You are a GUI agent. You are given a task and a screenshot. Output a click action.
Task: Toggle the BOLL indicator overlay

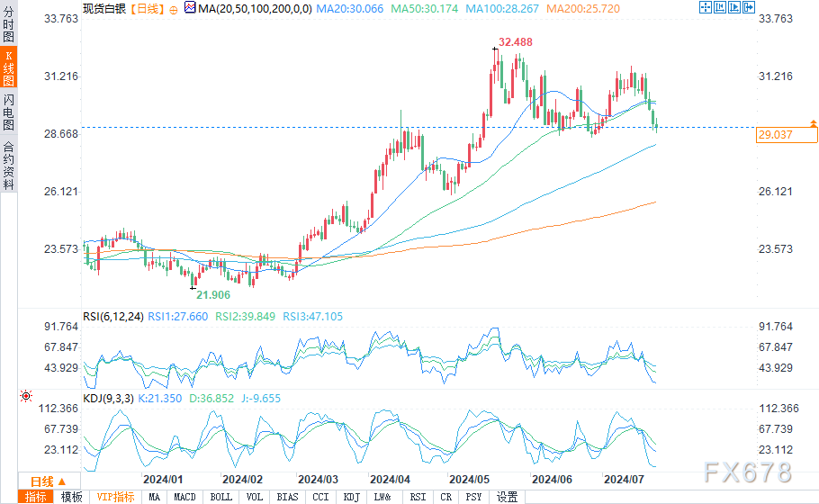(x=220, y=497)
